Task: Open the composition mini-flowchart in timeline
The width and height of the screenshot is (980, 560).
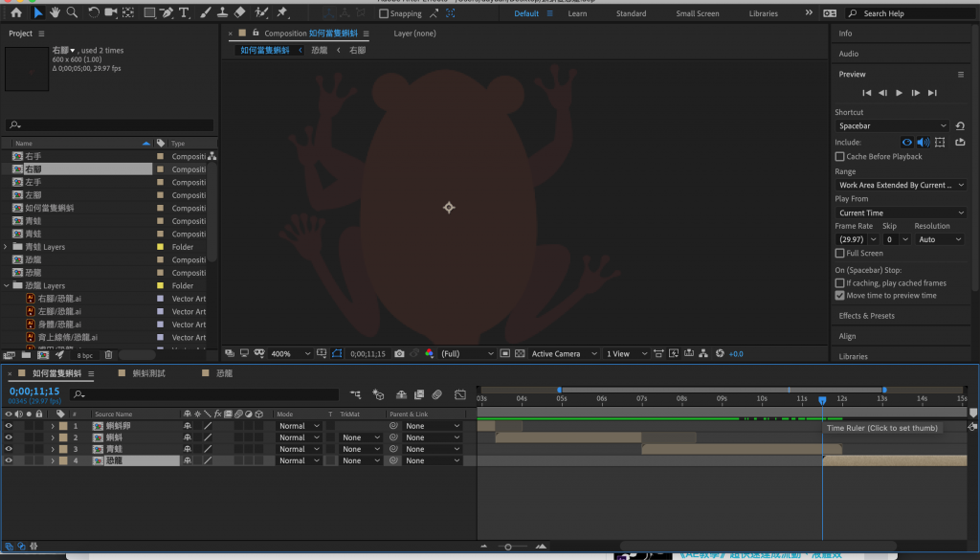Action: coord(356,394)
